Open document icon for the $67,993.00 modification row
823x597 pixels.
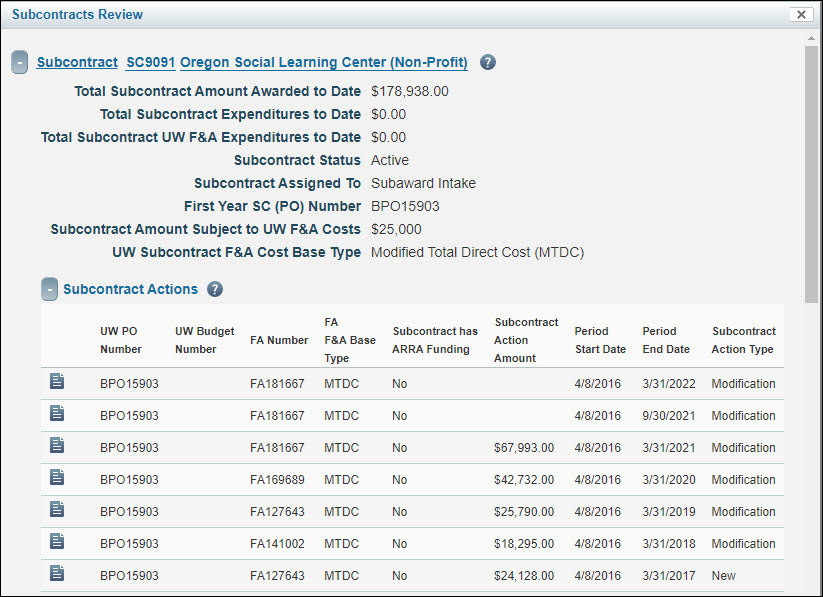(57, 447)
